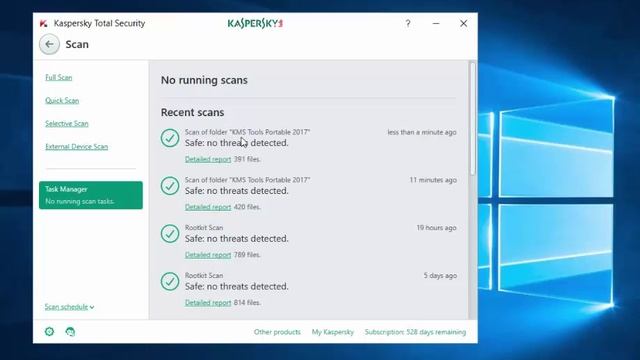Click Subscription 528 days remaining
Viewport: 640px width, 360px height.
pyautogui.click(x=415, y=332)
